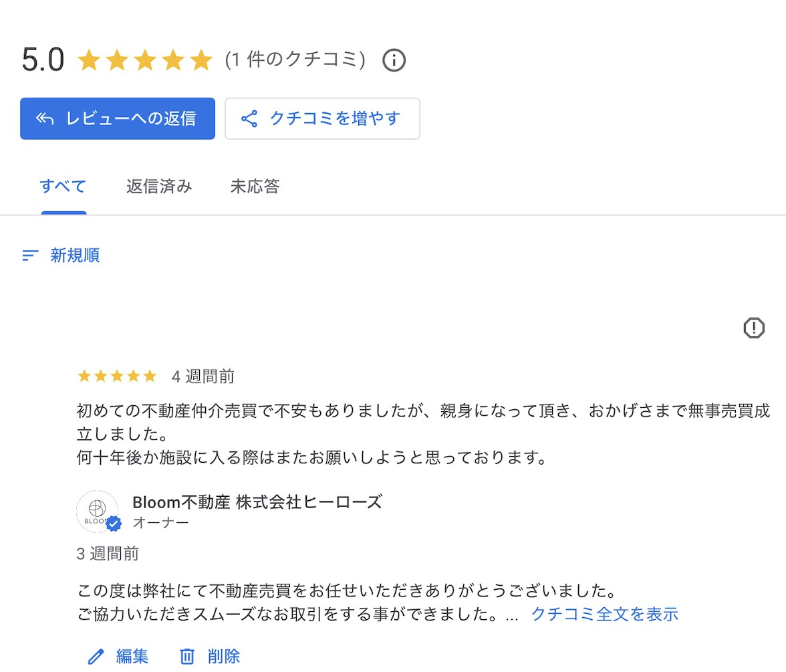Click the Bloom company avatar image
786x672 pixels.
tap(97, 511)
